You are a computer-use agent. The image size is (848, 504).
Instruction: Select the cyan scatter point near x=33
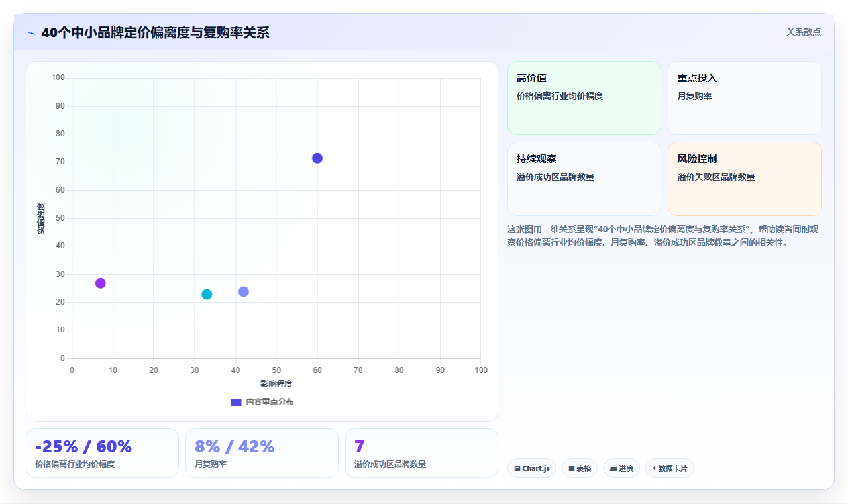(x=207, y=294)
